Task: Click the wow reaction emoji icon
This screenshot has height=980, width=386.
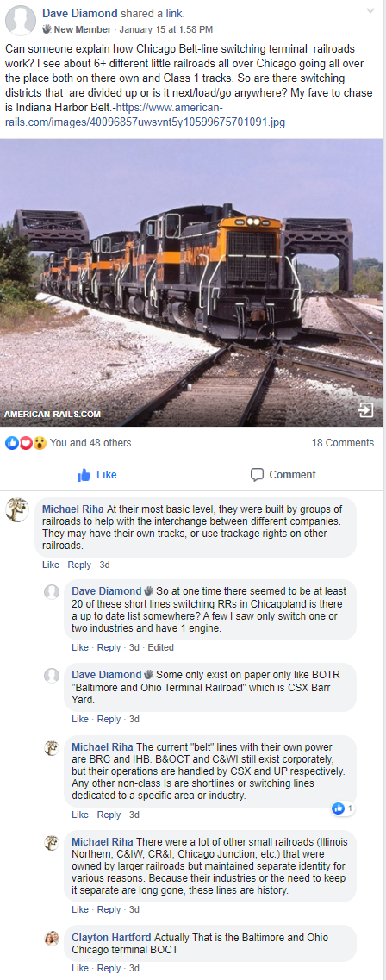Action: click(x=40, y=443)
